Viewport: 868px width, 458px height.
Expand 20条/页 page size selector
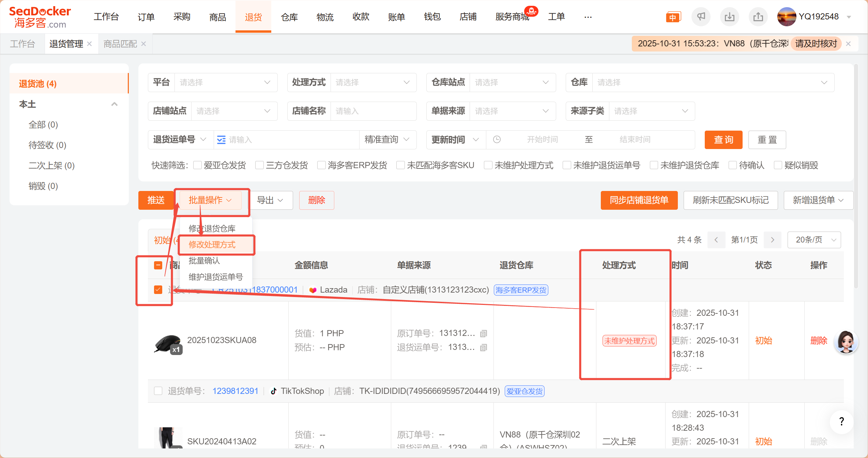click(x=814, y=240)
